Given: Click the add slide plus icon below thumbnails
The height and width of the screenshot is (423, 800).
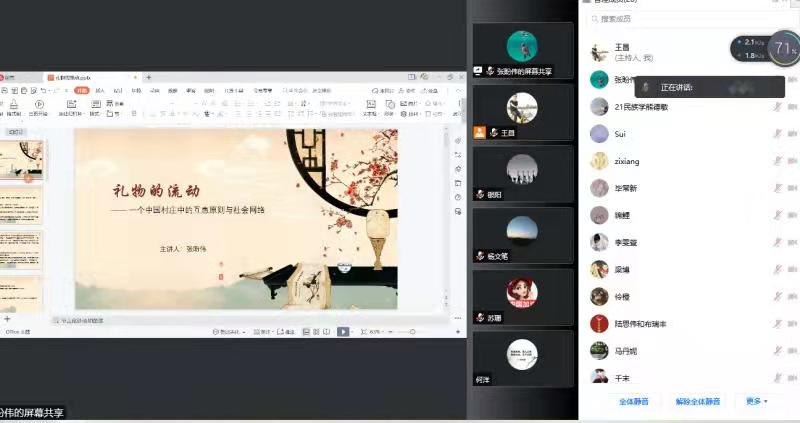Looking at the screenshot, I should click(x=8, y=319).
